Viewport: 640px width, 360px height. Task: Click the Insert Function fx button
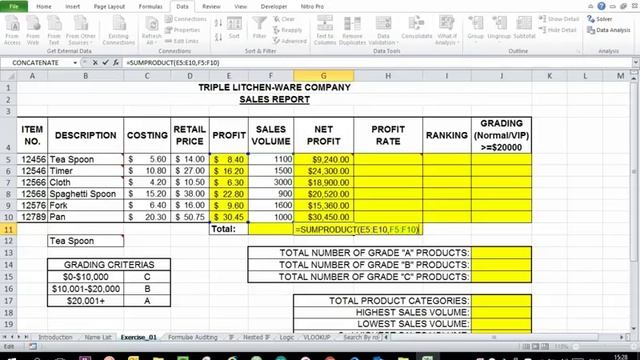(x=116, y=62)
